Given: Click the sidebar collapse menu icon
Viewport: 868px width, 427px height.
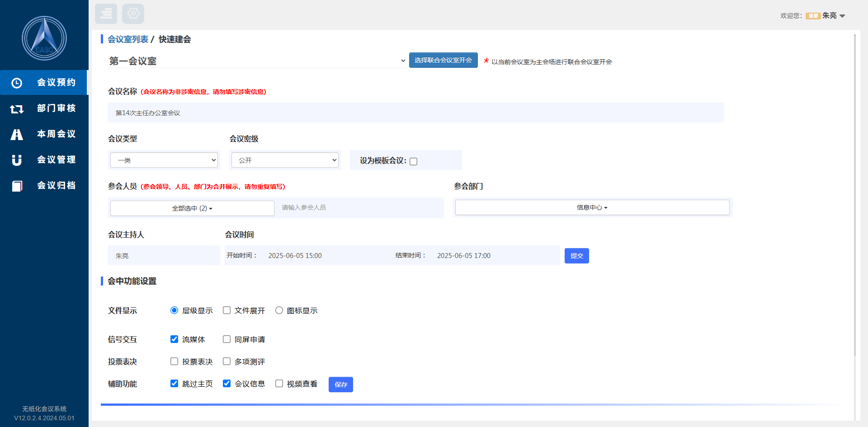Looking at the screenshot, I should (106, 14).
